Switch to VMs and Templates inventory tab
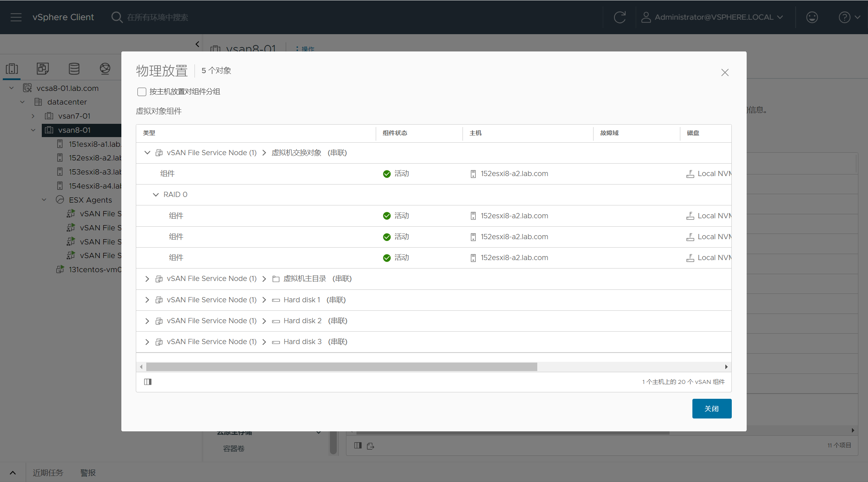The height and width of the screenshot is (482, 868). tap(43, 69)
